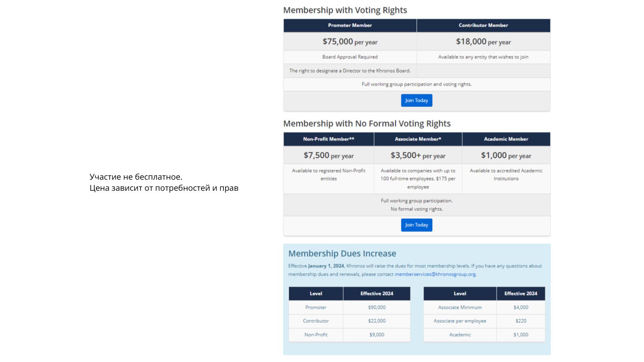Screen dimensions: 644x362
Task: Click the $4,000 value
Action: (521, 307)
